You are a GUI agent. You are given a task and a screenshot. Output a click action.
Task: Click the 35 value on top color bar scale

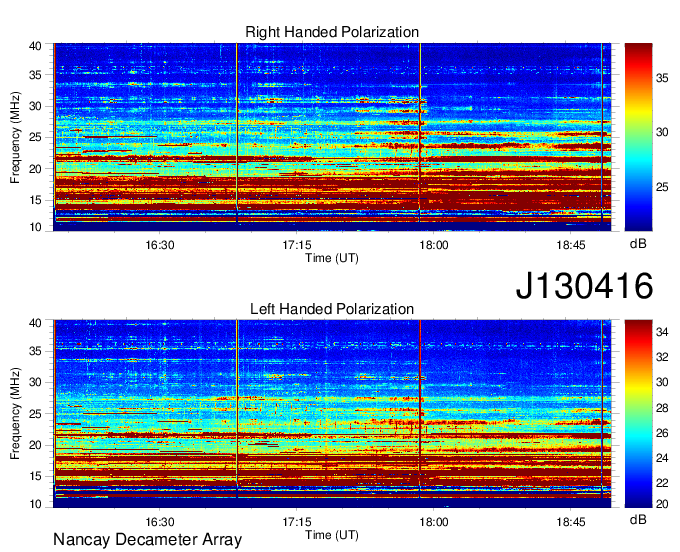[x=662, y=78]
